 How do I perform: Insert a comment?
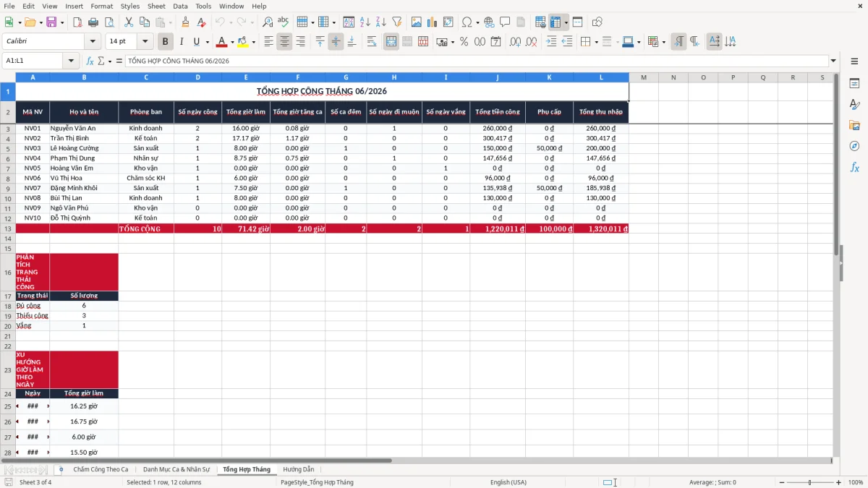click(x=505, y=22)
